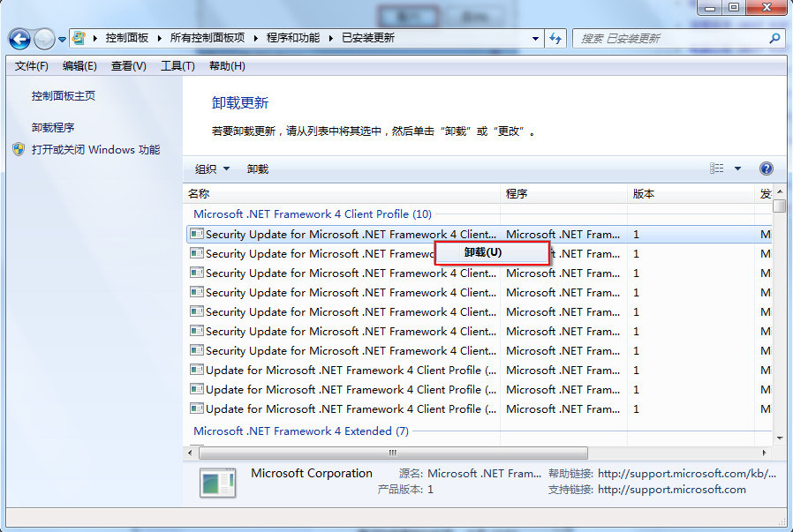
Task: Select 程序和功能 in the breadcrumb
Action: click(x=293, y=38)
